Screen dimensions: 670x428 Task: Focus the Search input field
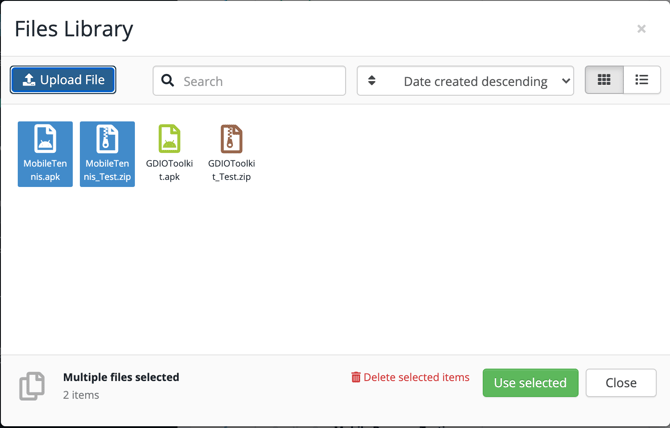(249, 81)
